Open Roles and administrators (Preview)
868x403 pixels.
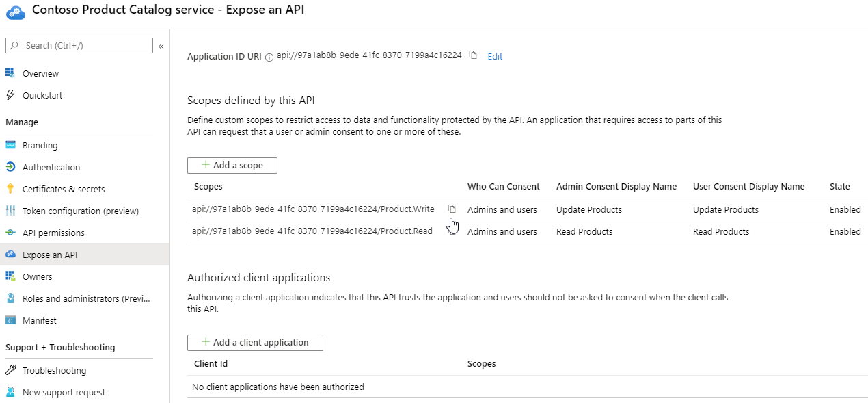(12, 298)
